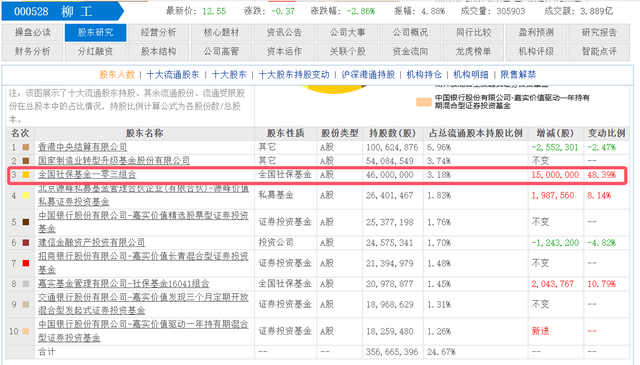Click 股东名称 column header
640x365 pixels.
[144, 133]
